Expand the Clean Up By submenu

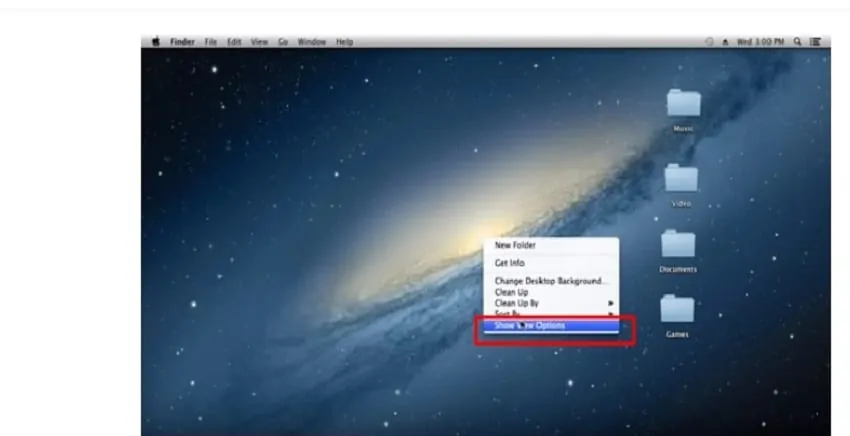551,303
